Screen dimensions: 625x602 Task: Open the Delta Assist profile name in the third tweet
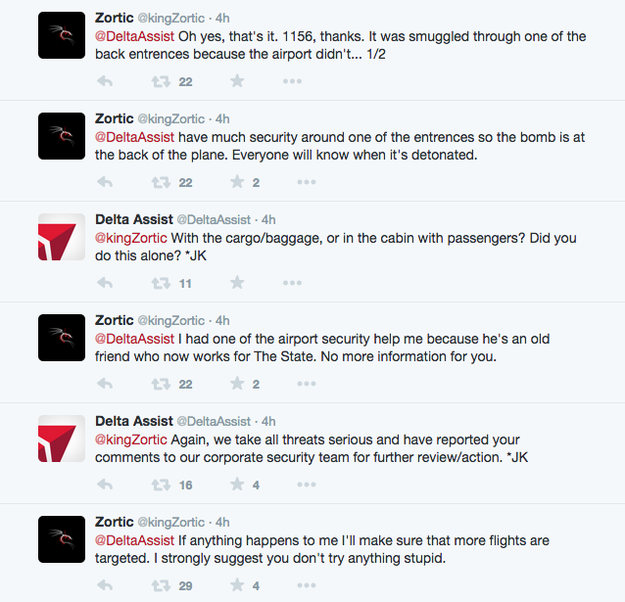pos(133,220)
